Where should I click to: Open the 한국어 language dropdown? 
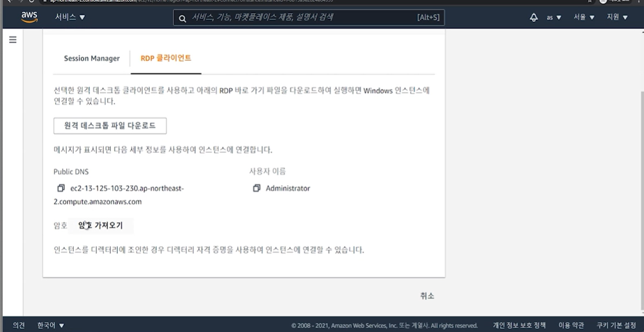coord(51,326)
